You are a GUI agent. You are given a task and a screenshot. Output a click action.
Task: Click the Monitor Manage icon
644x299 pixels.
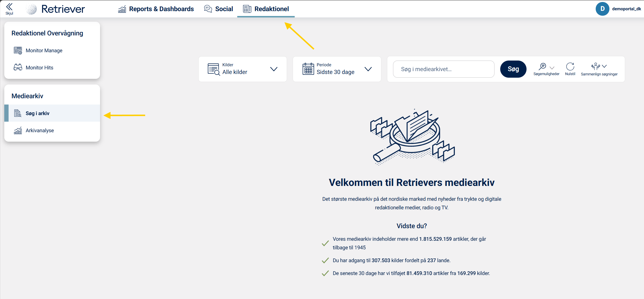click(18, 51)
